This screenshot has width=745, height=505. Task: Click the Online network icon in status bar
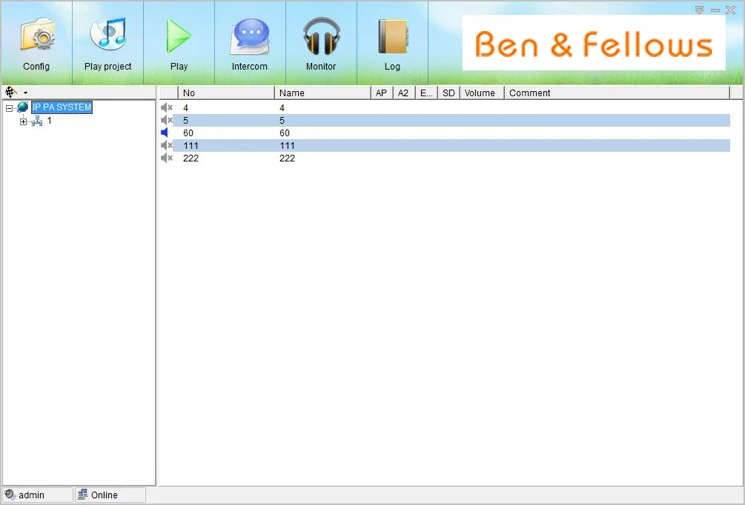click(x=83, y=495)
